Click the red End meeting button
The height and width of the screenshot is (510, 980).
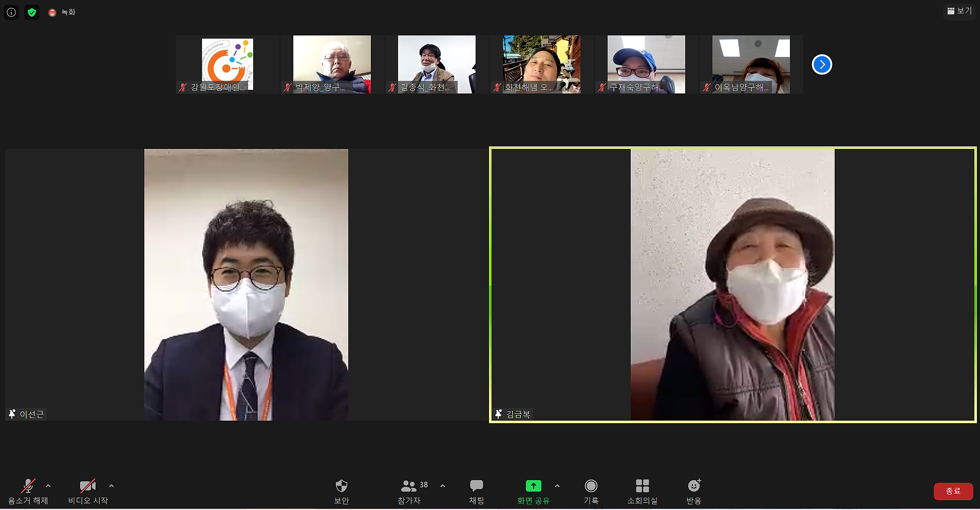953,491
